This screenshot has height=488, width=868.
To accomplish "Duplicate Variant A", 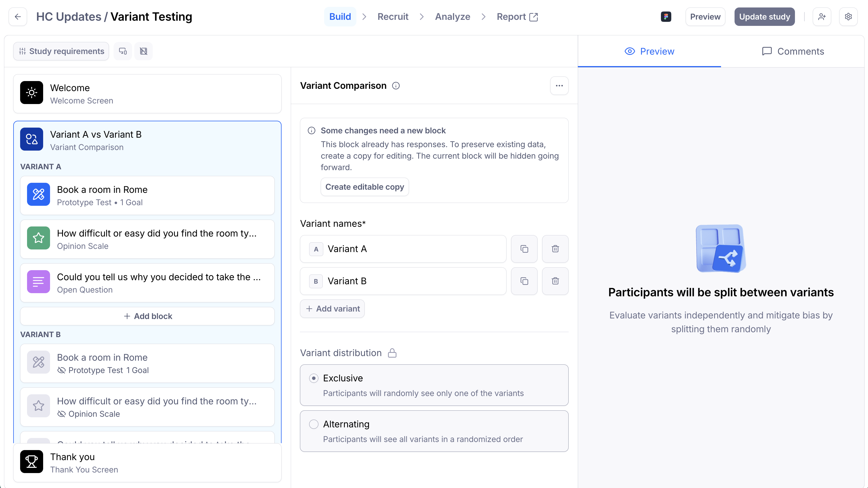I will 524,249.
